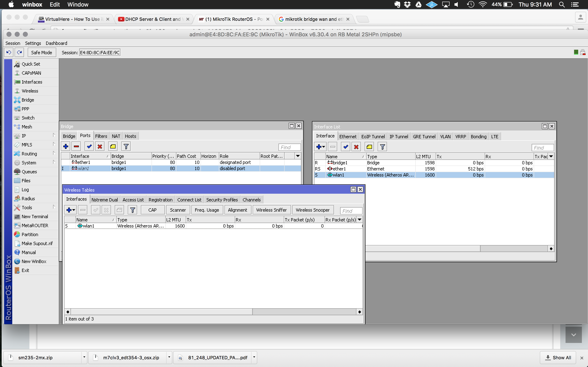This screenshot has width=588, height=367.
Task: Click red minus remove in Bridge Ports
Action: point(76,146)
